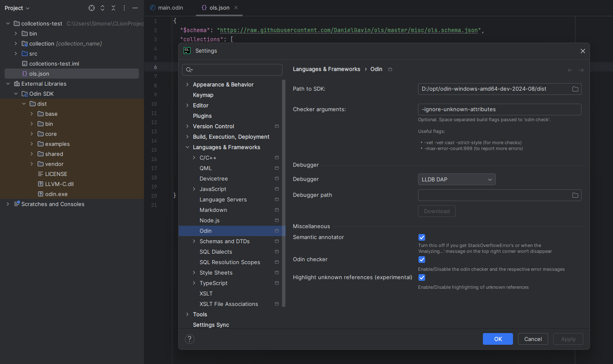Click search magnifier icon in Settings search
613x364 pixels.
(x=189, y=70)
